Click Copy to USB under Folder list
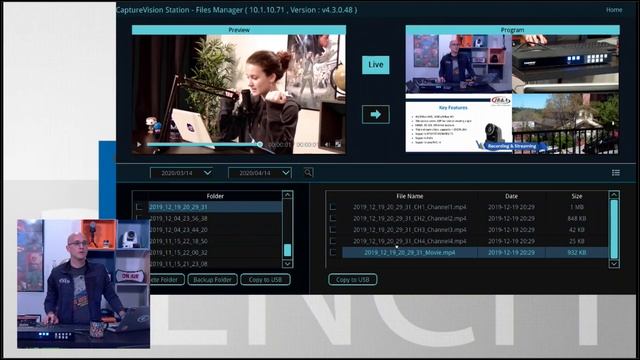 [x=265, y=280]
